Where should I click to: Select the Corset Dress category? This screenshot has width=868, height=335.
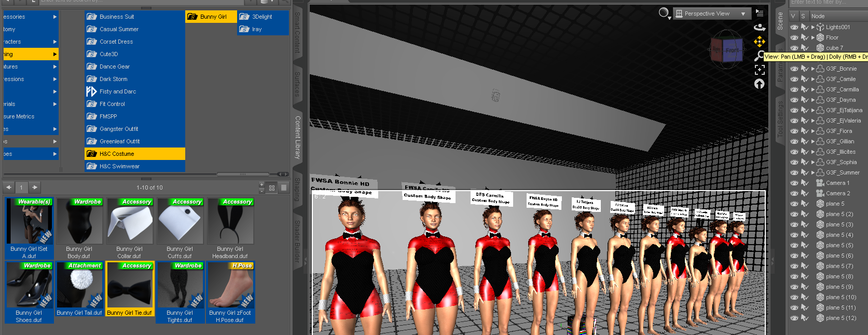135,42
